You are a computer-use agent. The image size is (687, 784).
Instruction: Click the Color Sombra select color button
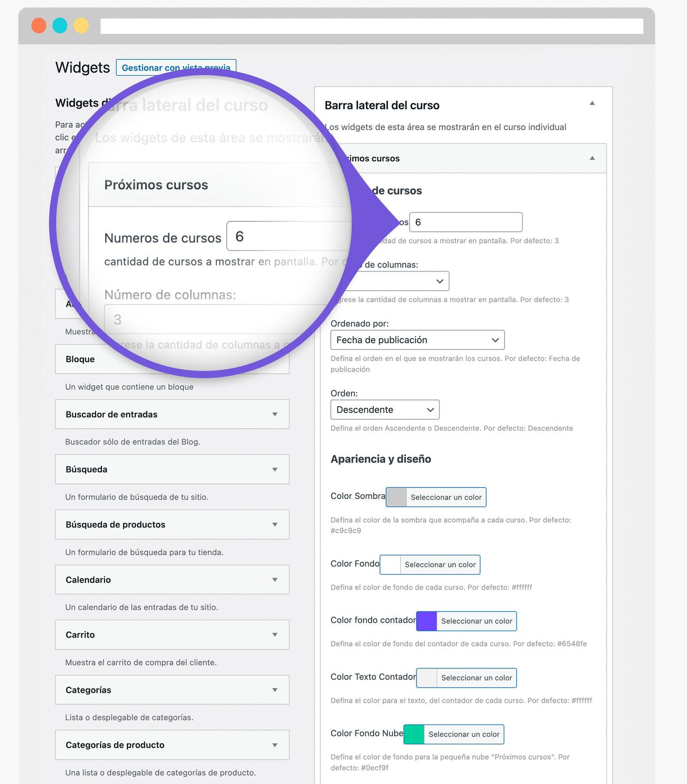[446, 497]
